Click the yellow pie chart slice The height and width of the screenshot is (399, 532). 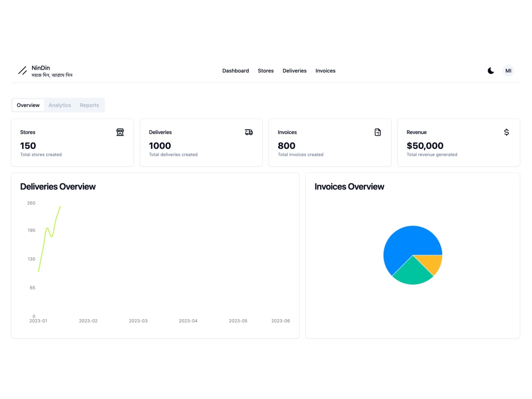pyautogui.click(x=432, y=263)
